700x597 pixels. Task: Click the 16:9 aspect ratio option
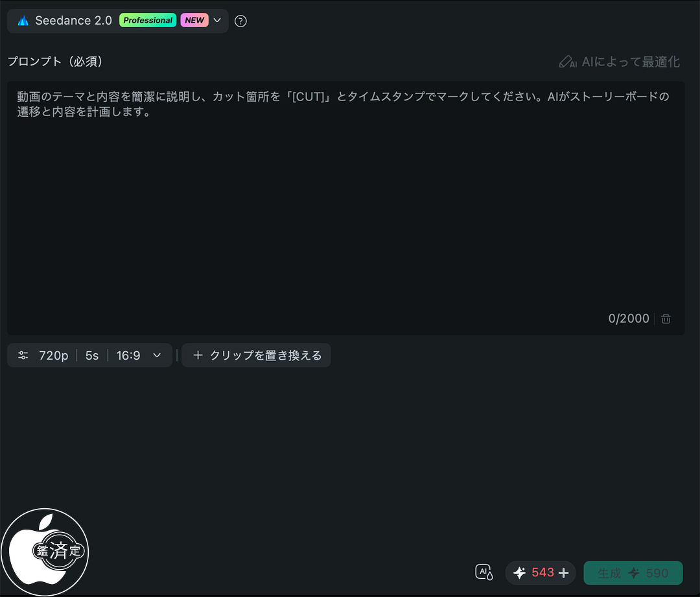click(128, 355)
